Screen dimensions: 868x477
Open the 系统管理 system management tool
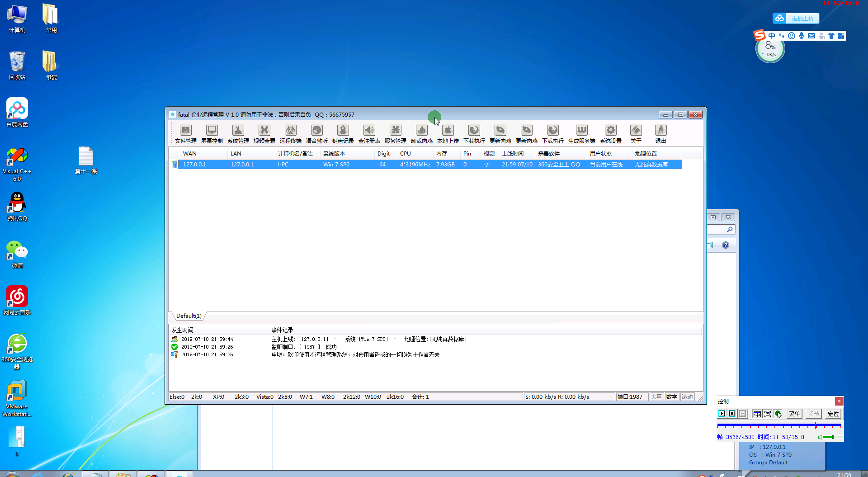point(238,134)
